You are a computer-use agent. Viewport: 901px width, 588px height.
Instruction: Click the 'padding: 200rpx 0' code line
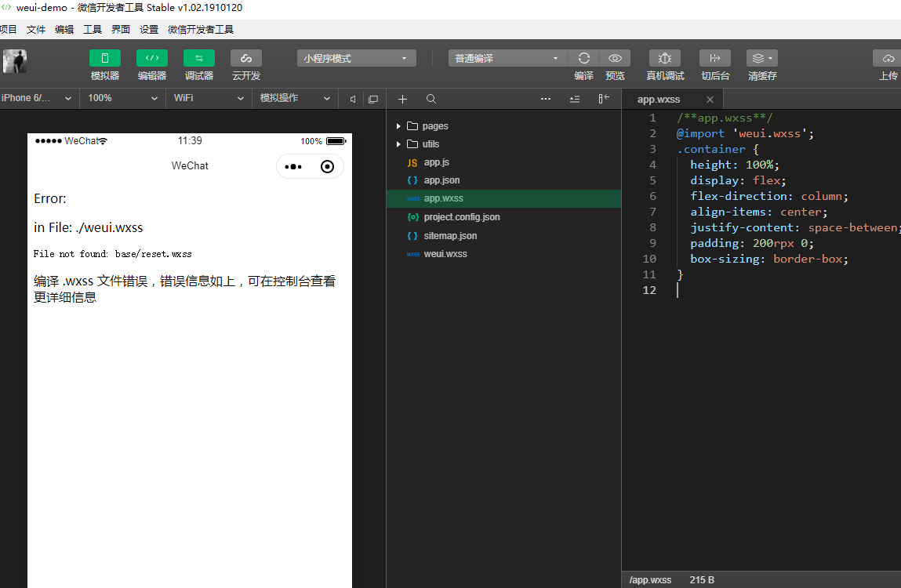751,243
